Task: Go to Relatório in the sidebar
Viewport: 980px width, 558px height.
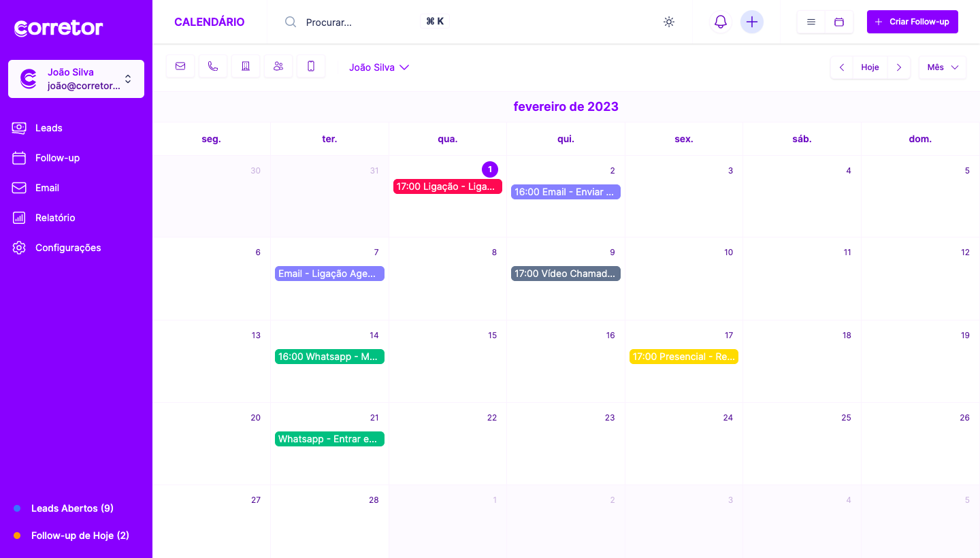Action: (x=55, y=218)
